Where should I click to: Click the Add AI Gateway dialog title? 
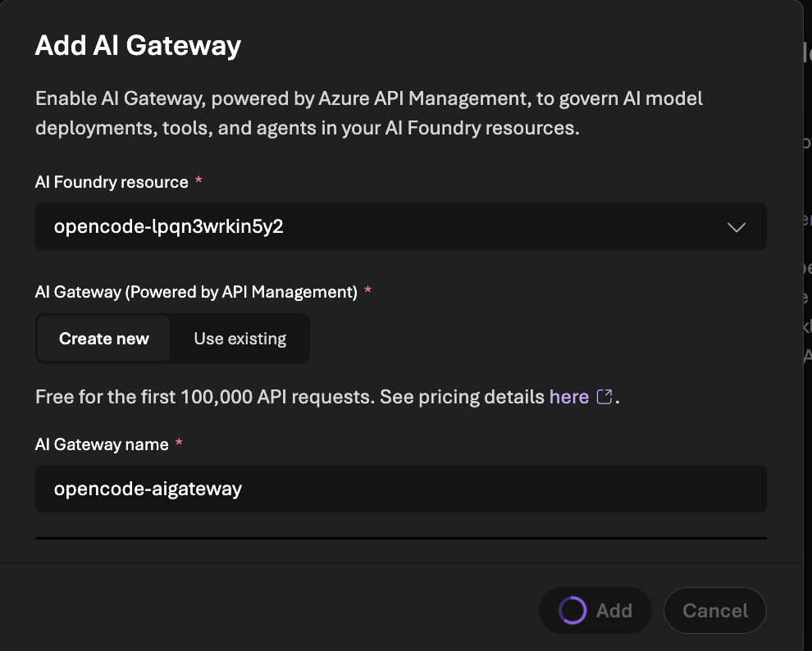click(138, 45)
